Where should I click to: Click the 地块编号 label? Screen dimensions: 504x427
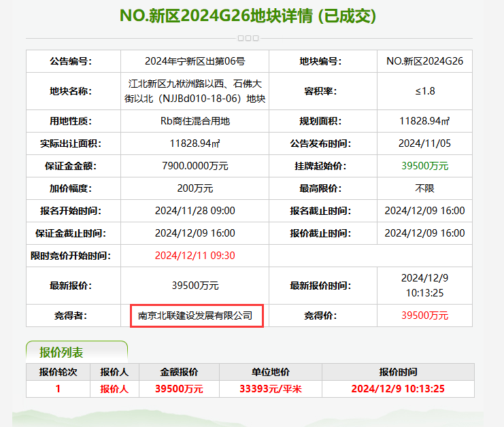320,61
